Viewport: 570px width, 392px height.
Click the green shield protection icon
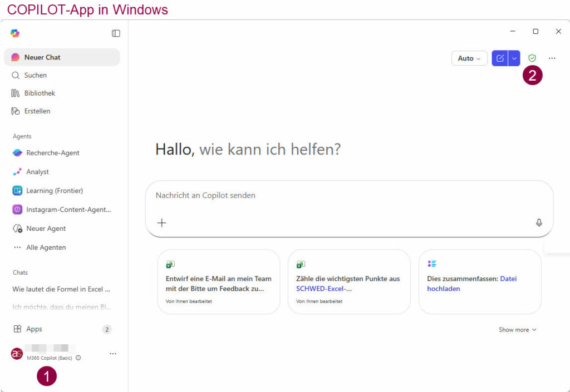tap(532, 58)
